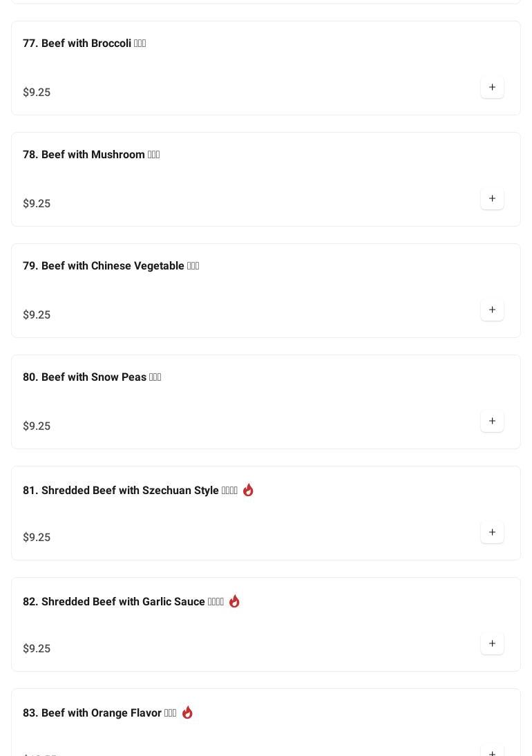This screenshot has width=532, height=756.
Task: Click spicy flame icon on Garlic Sauce item
Action: [234, 601]
